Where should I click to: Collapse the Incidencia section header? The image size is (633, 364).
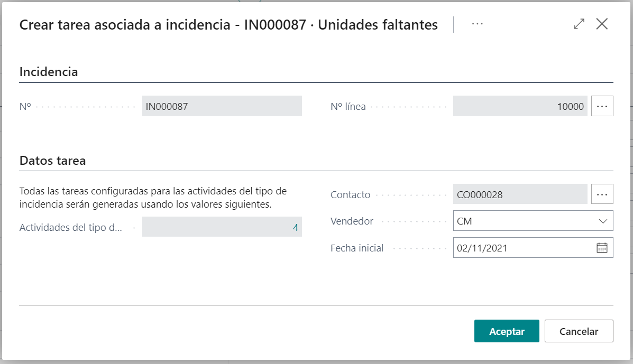tap(49, 72)
